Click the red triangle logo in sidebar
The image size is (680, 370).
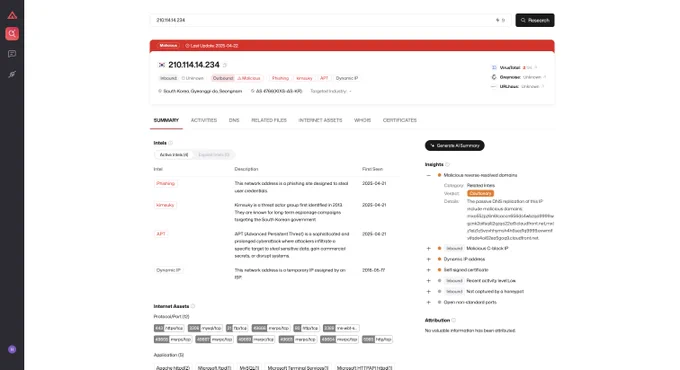pos(12,16)
